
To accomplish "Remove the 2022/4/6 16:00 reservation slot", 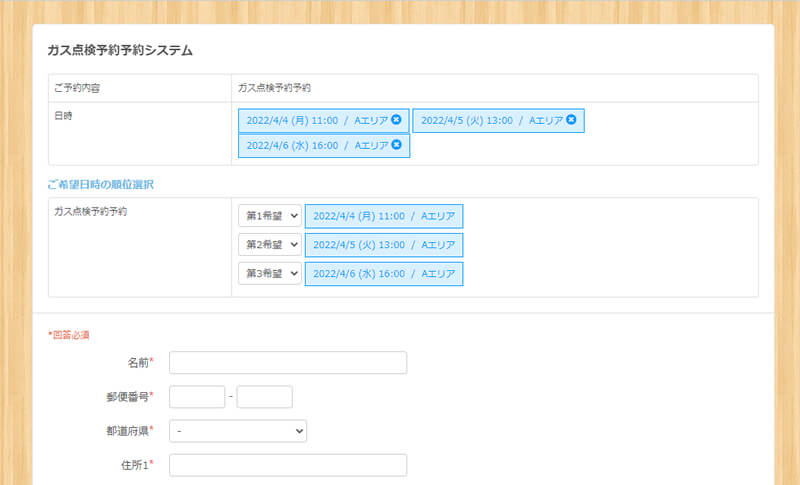I will [397, 145].
